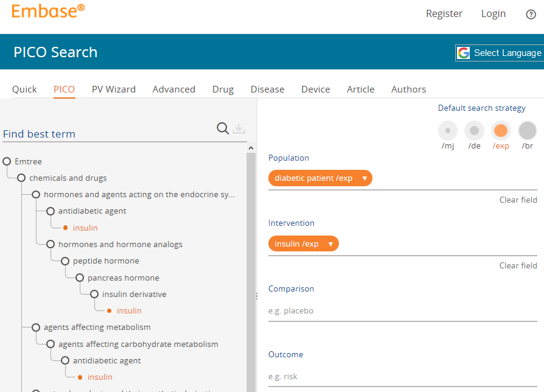The width and height of the screenshot is (544, 392).
Task: Open the Drug search tab
Action: tap(223, 89)
